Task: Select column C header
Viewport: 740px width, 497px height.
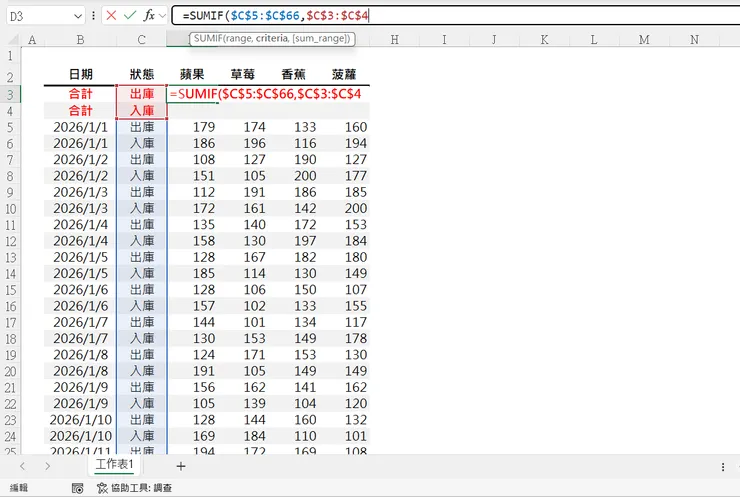Action: (x=142, y=40)
